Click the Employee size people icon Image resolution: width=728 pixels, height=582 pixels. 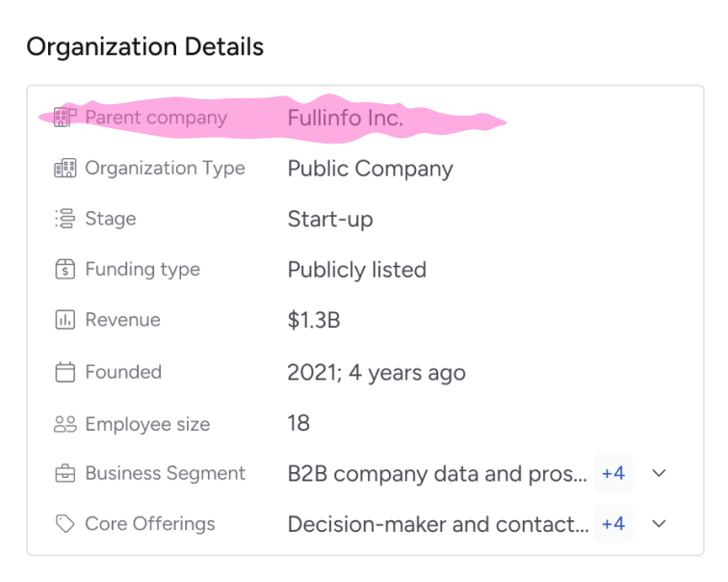click(65, 424)
